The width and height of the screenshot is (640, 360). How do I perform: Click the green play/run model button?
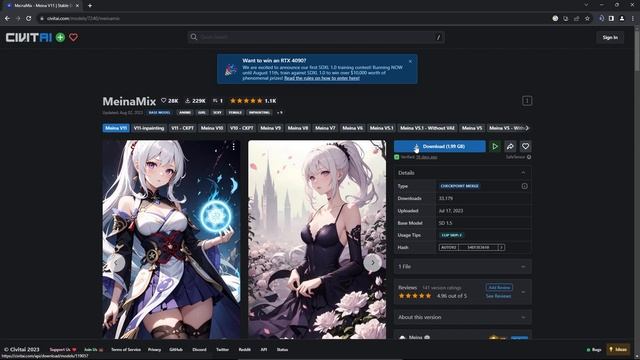tap(495, 147)
